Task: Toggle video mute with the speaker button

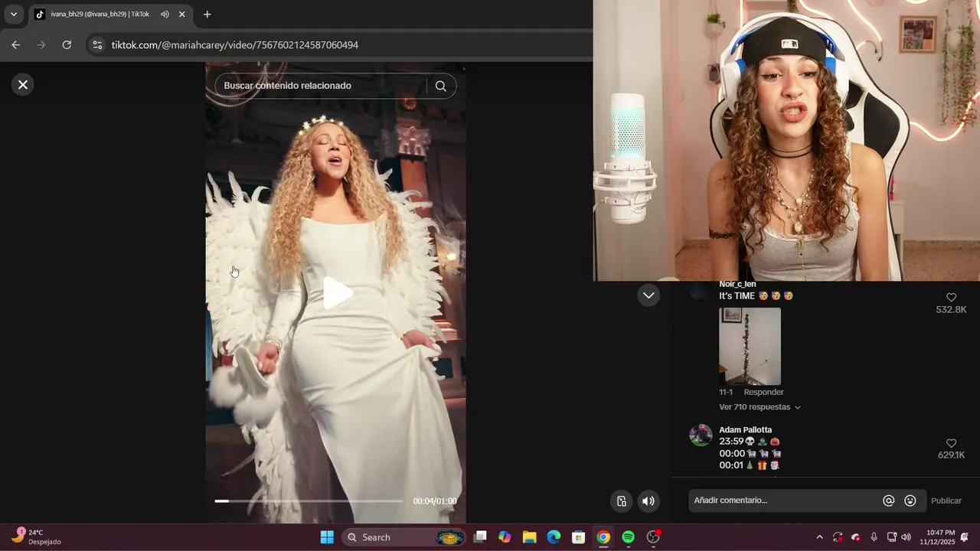Action: pyautogui.click(x=648, y=501)
